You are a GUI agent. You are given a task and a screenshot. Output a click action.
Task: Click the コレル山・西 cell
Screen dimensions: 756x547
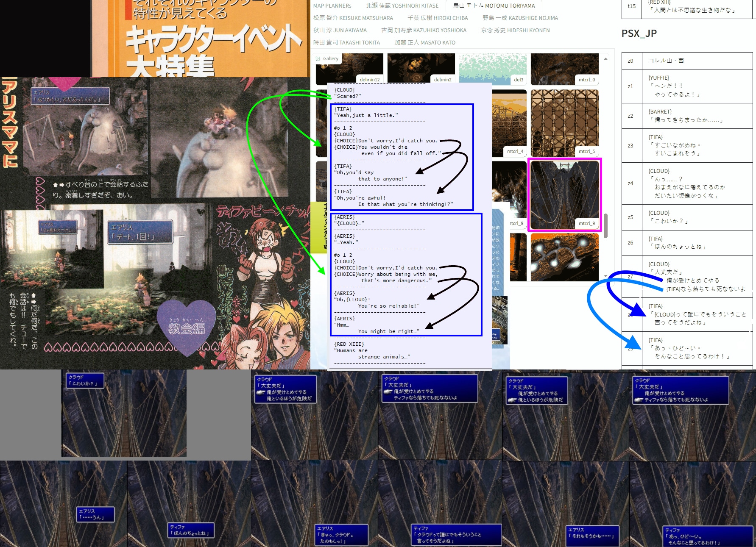click(697, 61)
